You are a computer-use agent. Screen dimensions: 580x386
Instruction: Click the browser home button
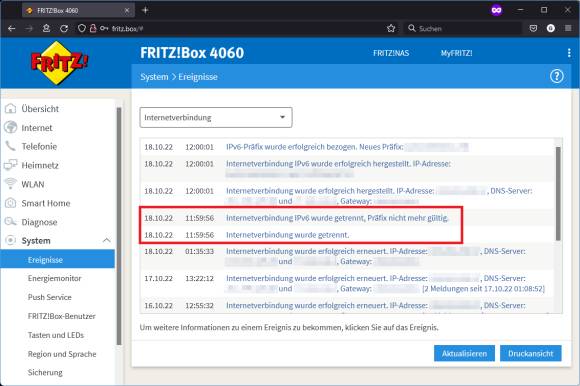(x=47, y=28)
